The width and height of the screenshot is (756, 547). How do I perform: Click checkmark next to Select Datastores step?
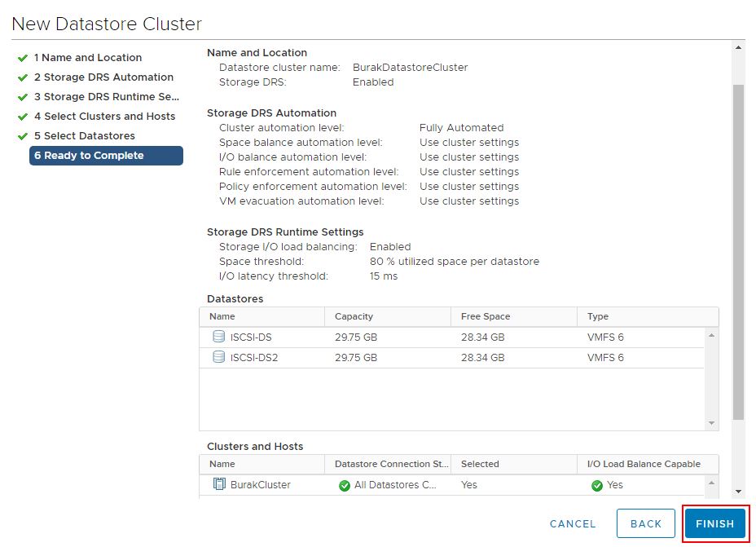coord(23,136)
